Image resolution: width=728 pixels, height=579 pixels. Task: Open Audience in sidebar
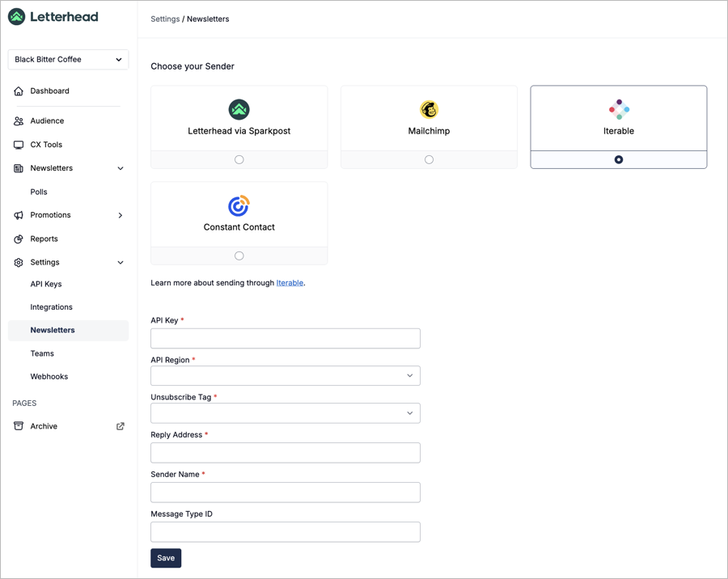click(x=47, y=120)
